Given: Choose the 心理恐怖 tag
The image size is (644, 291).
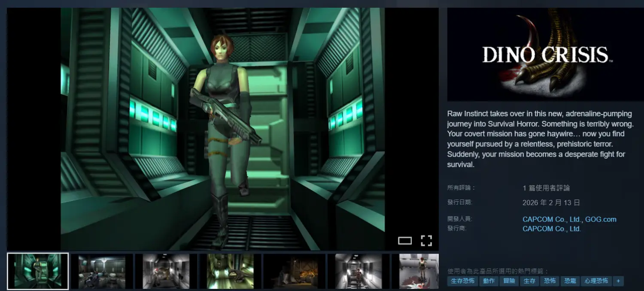Looking at the screenshot, I should click(x=596, y=281).
